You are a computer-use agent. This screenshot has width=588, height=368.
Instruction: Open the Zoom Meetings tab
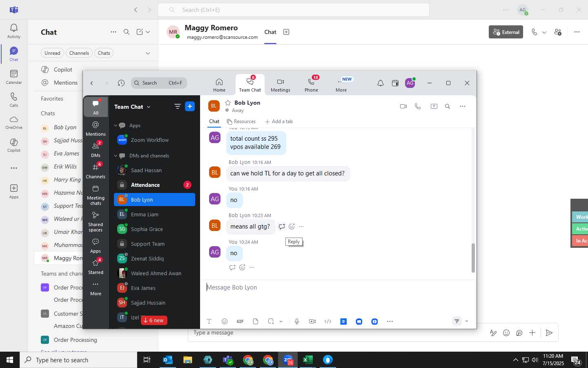pos(281,85)
